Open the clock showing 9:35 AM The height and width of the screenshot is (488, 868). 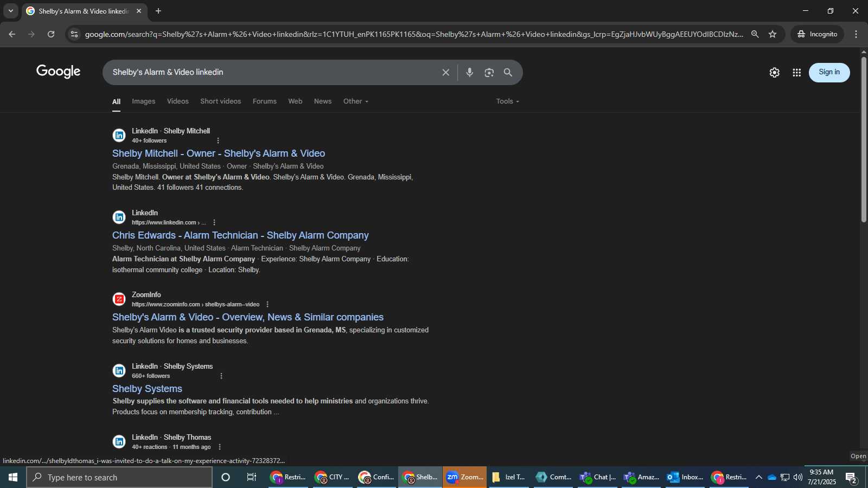[821, 477]
